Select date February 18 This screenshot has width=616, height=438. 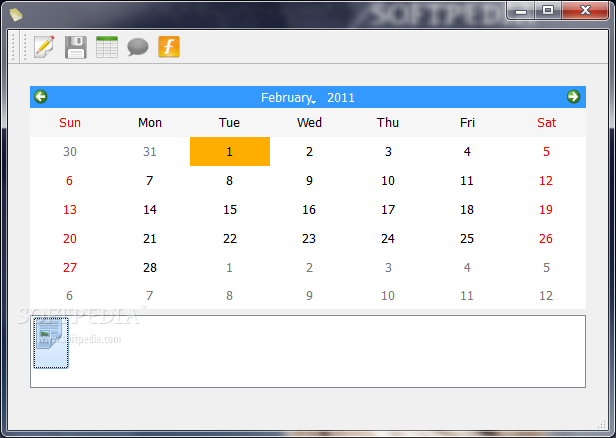pyautogui.click(x=467, y=209)
